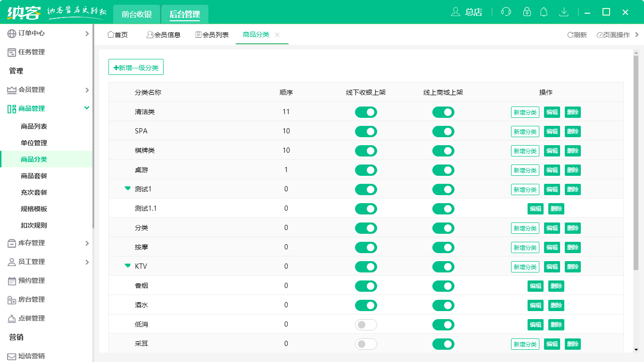This screenshot has height=362, width=644.
Task: Click 新增分类 for KTV
Action: pyautogui.click(x=525, y=267)
